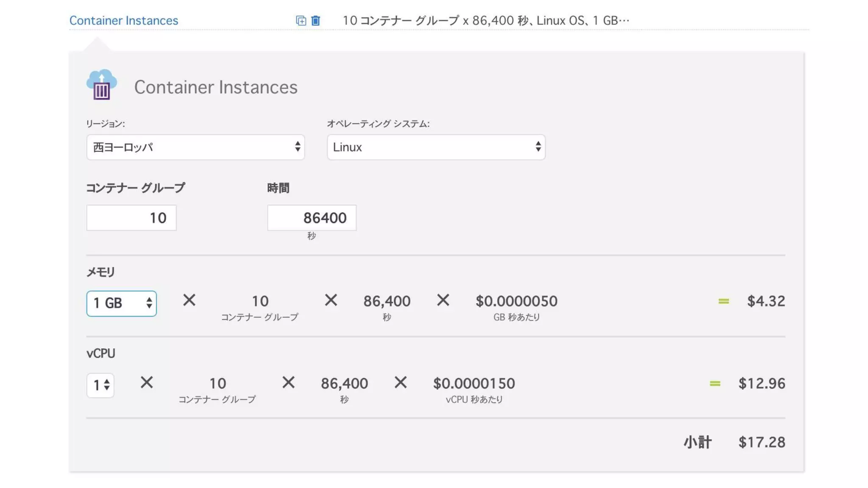Click the memory rate $0.0000050
This screenshot has width=868, height=488.
(x=516, y=301)
